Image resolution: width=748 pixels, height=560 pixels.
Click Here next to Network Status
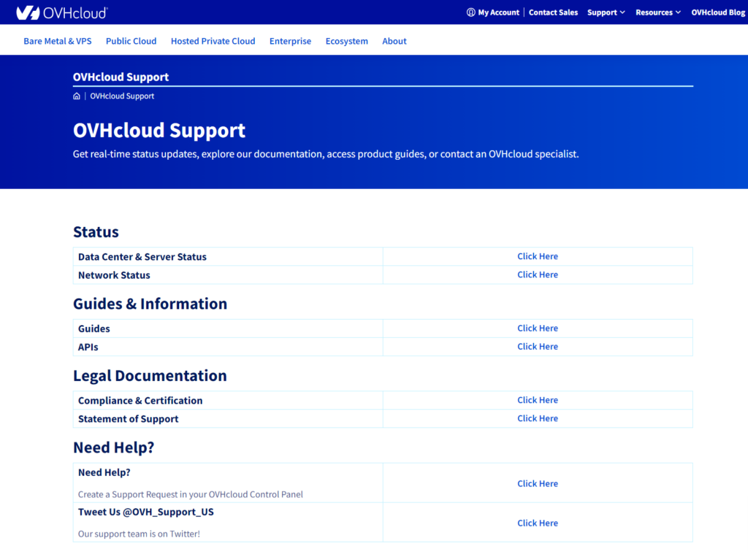pos(538,275)
